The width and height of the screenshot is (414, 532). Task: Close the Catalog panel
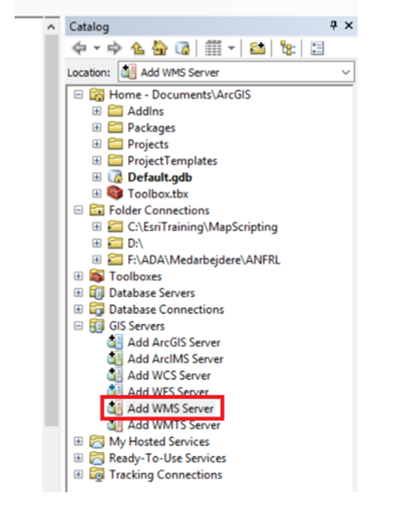(349, 25)
